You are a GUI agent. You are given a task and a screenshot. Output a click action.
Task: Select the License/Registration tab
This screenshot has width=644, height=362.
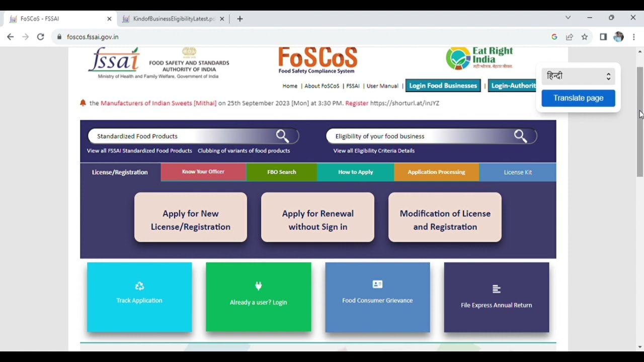120,172
